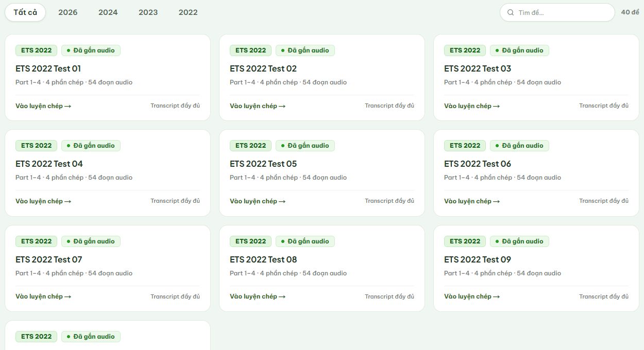This screenshot has height=350, width=644.
Task: Click the "ETS 2022 Test 01" title
Action: [48, 68]
